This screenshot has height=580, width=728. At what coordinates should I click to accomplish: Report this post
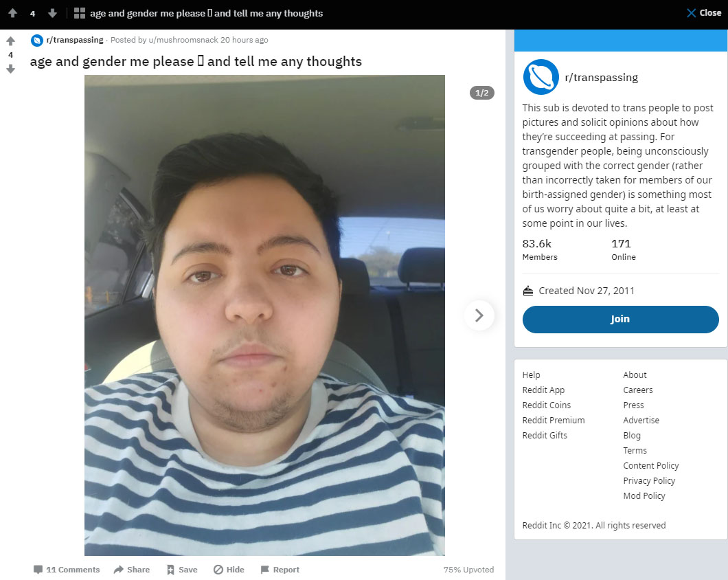coord(280,569)
